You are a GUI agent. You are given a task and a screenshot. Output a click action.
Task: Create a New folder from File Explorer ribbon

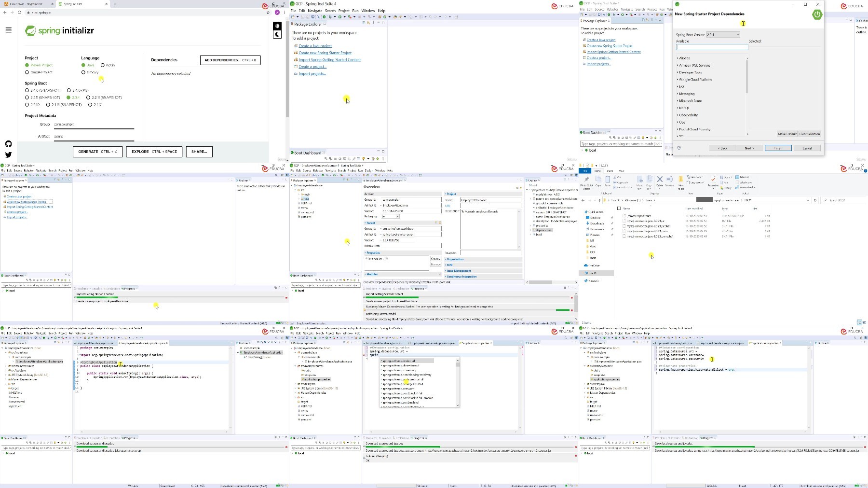click(x=681, y=182)
